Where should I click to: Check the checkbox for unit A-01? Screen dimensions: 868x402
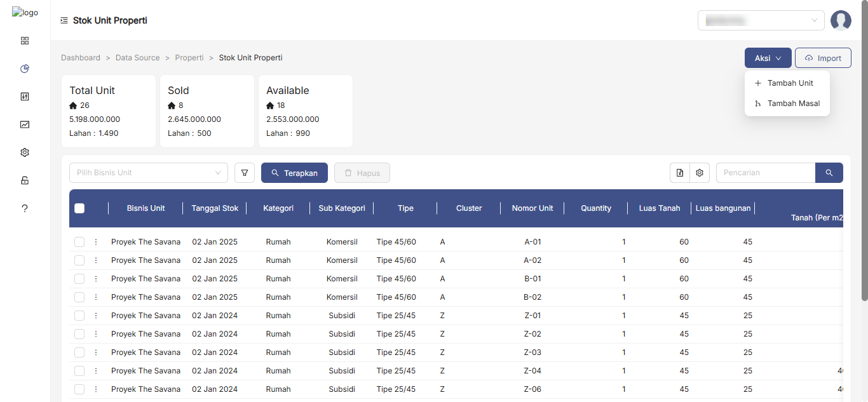(79, 242)
